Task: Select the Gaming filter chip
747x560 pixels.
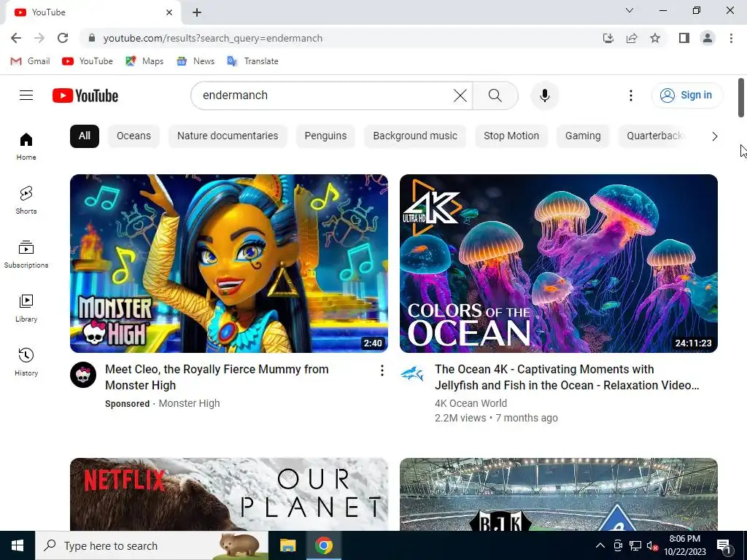Action: [x=583, y=136]
